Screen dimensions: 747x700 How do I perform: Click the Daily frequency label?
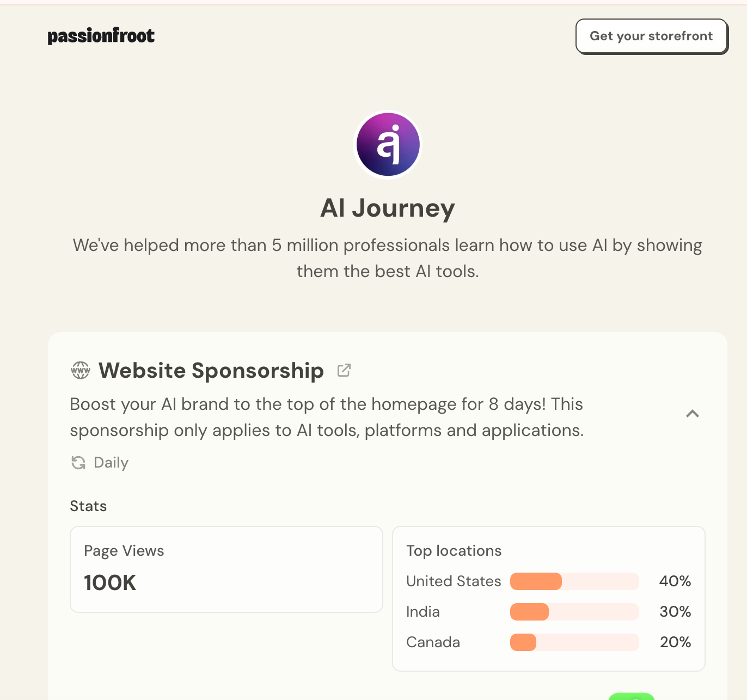(111, 463)
